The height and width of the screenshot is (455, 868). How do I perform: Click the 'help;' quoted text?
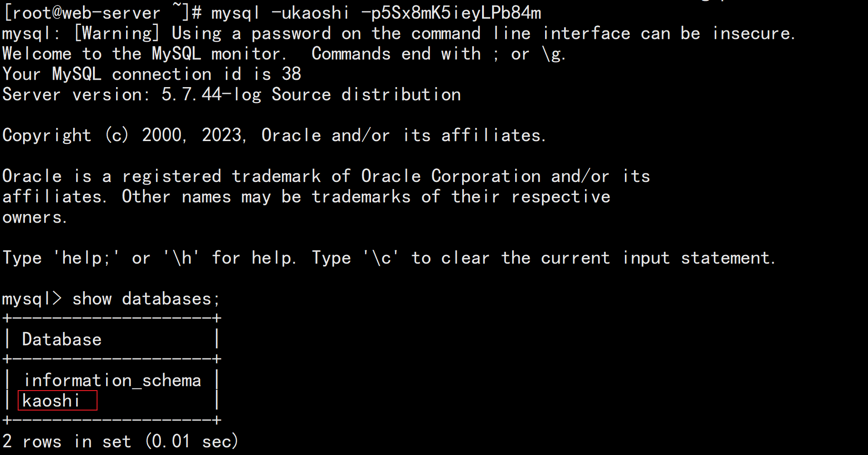pyautogui.click(x=86, y=258)
